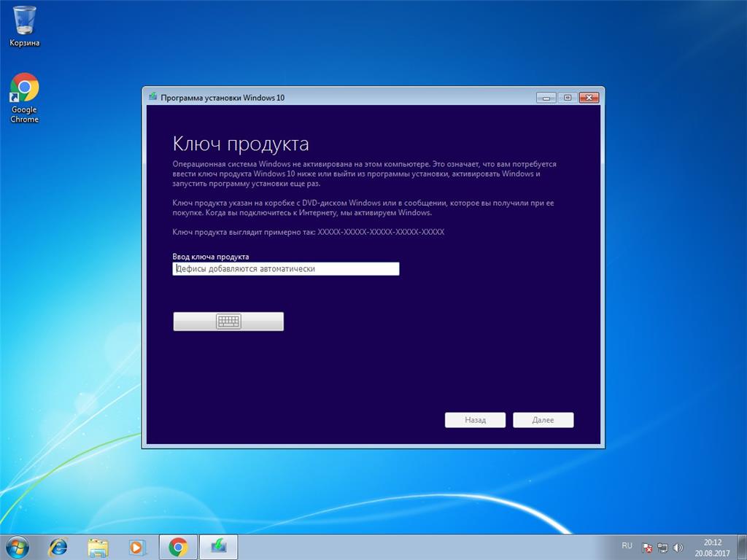This screenshot has height=560, width=747.
Task: Open the Recycle Bin (Корзина) desktop icon
Action: pos(24,26)
